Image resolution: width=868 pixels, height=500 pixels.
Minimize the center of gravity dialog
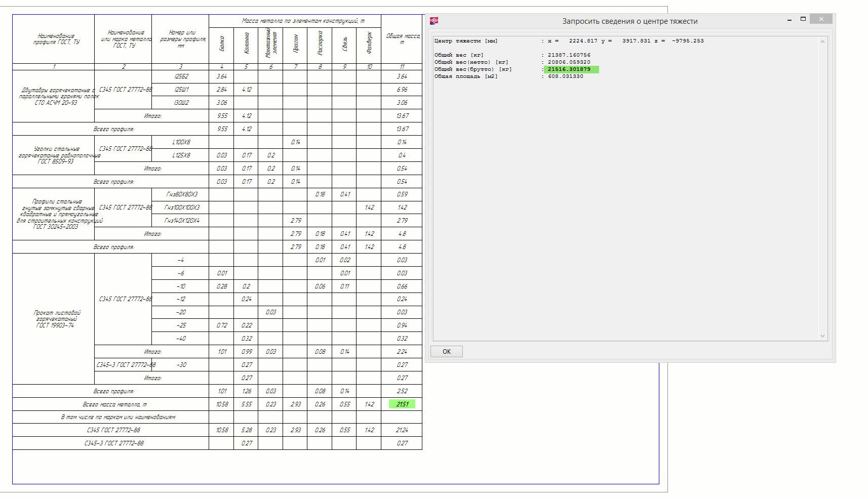(790, 19)
